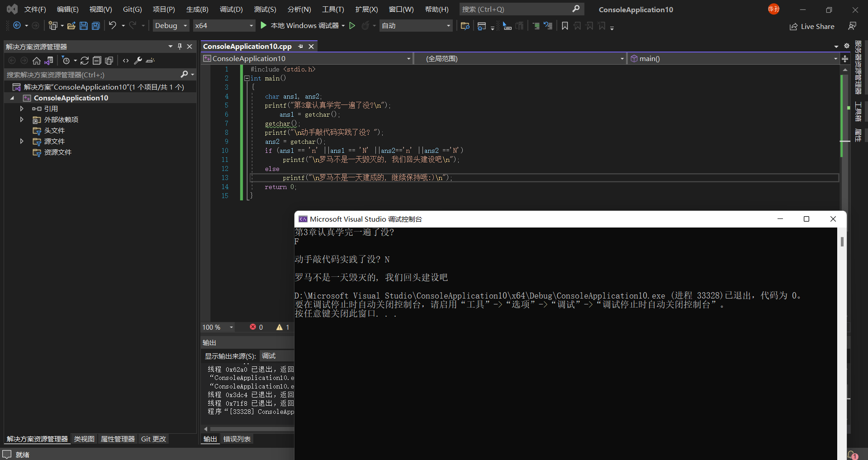Open the 调试(D) menu

click(x=231, y=9)
